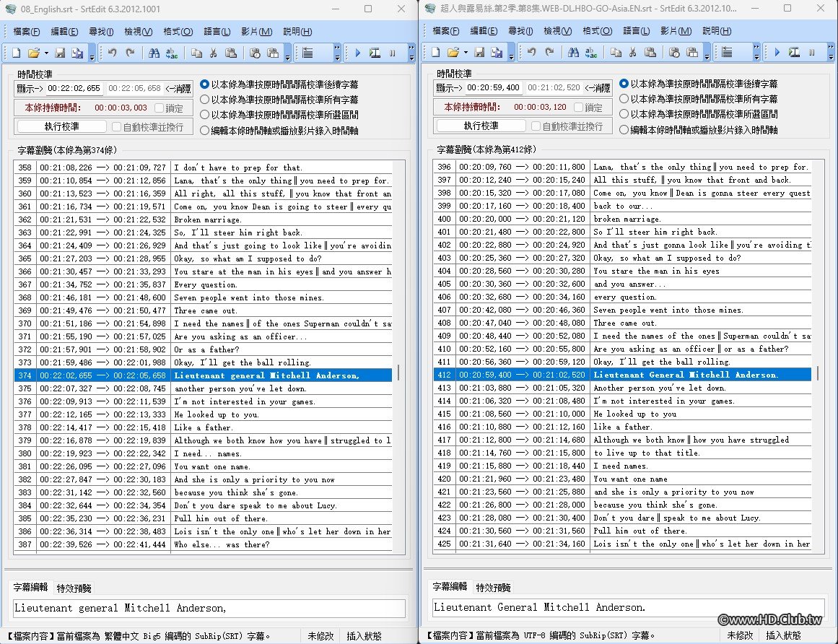Cut (scissors) icon in left window
Image resolution: width=838 pixels, height=644 pixels.
tap(213, 53)
